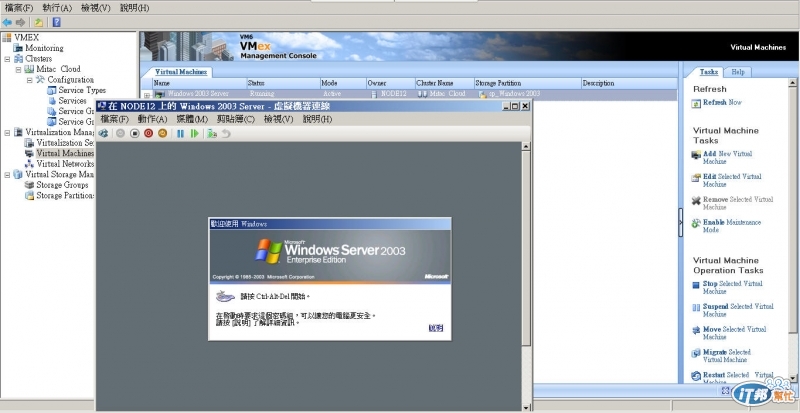Image resolution: width=800 pixels, height=413 pixels.
Task: Click Stop Selected Virtual Machine link
Action: click(733, 287)
